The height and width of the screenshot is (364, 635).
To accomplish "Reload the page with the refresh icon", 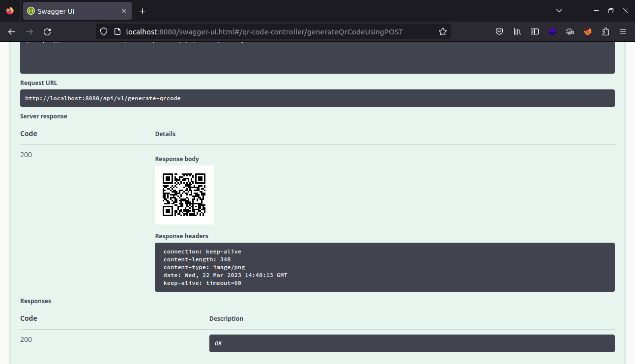I will pos(47,31).
